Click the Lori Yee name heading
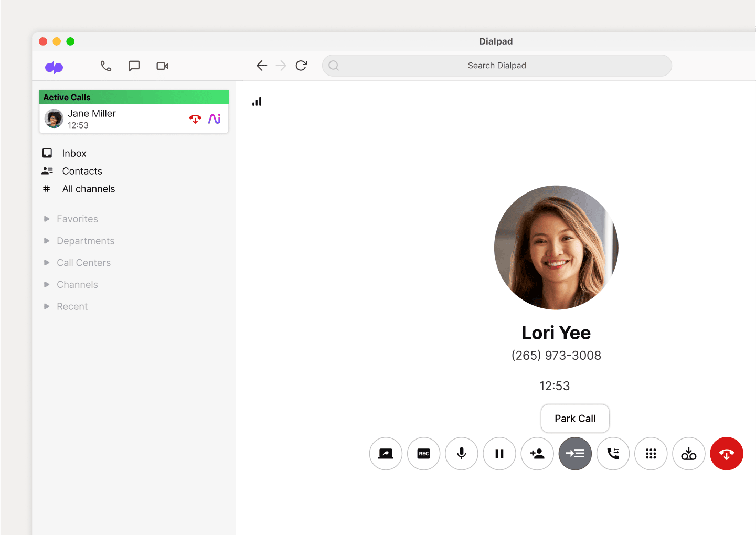Screen dimensions: 756x535 point(556,333)
